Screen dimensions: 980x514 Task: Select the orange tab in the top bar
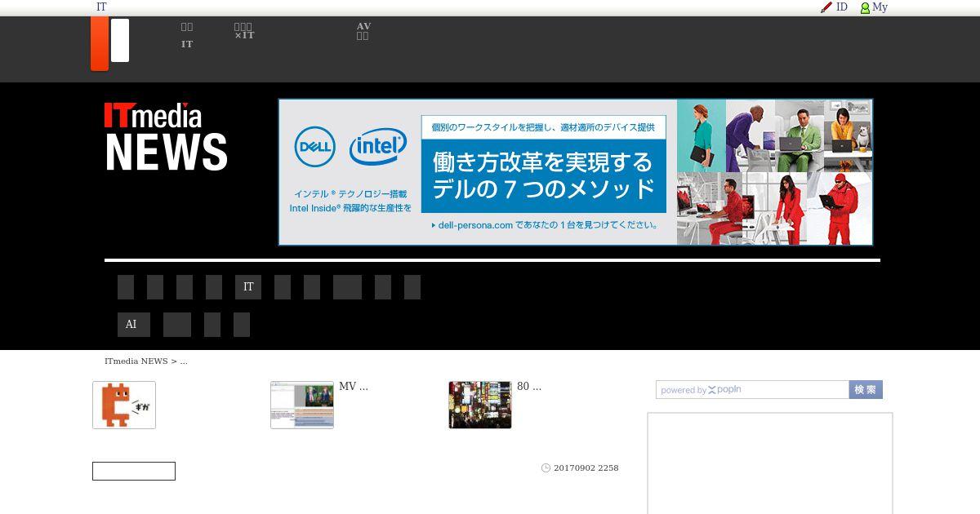pos(100,44)
